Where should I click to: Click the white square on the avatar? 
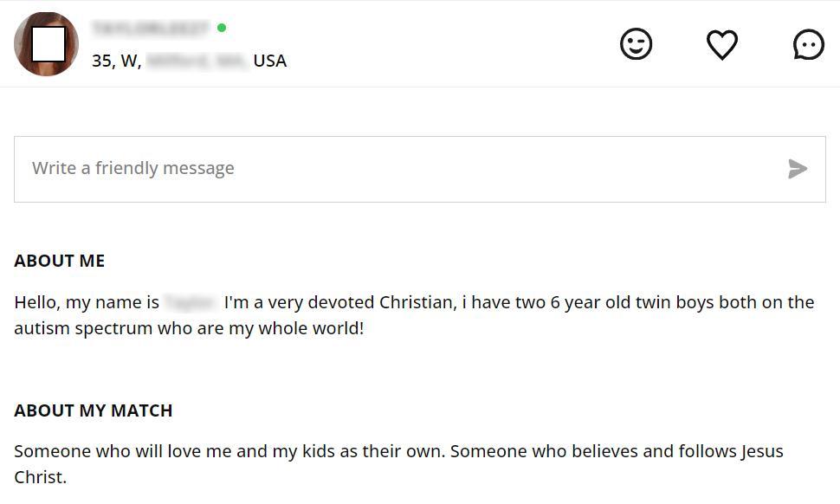click(48, 43)
